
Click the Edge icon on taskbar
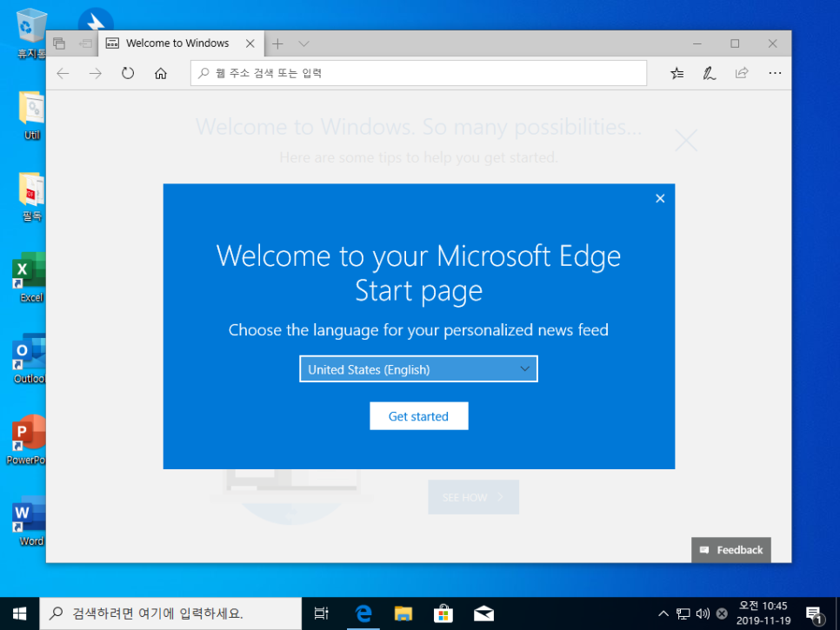click(x=363, y=614)
